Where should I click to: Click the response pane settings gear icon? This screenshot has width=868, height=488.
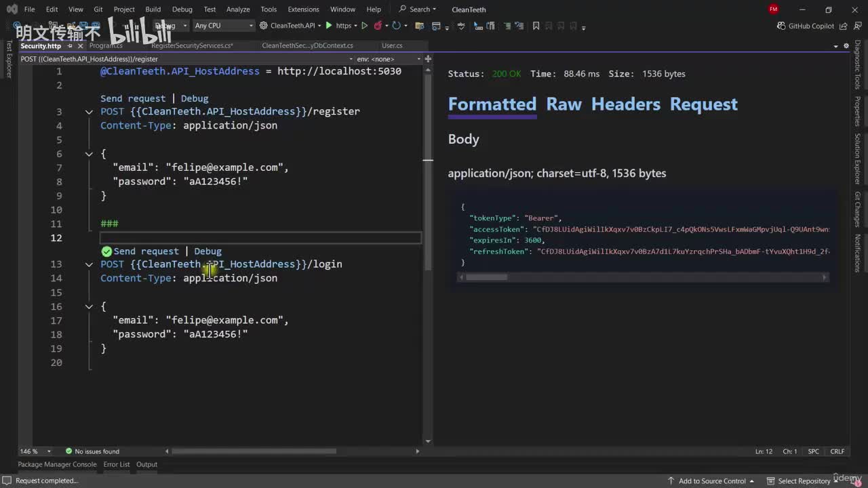[x=846, y=46]
